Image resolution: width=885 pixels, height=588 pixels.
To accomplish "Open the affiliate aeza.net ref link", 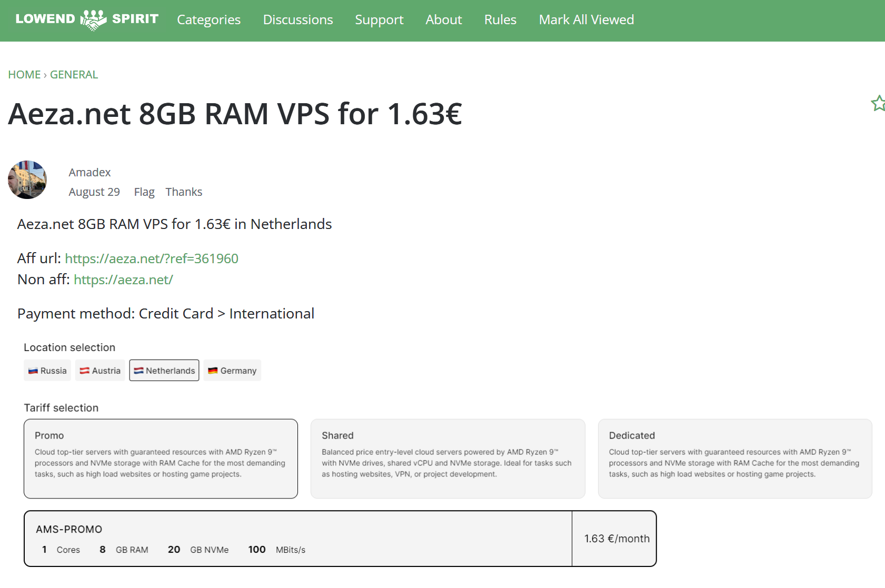I will (x=152, y=258).
